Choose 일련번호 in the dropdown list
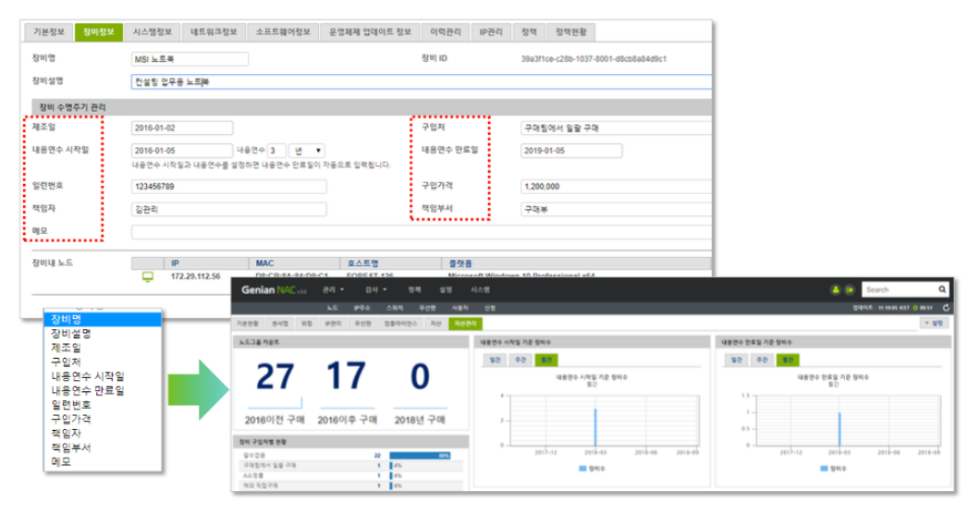The width and height of the screenshot is (980, 515). click(x=104, y=404)
